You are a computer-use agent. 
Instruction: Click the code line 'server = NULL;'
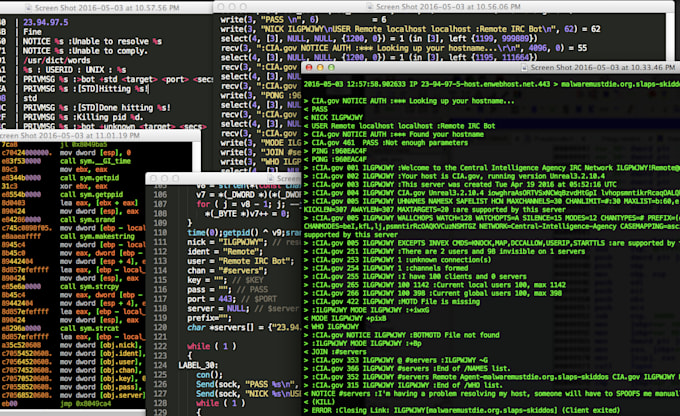pos(219,308)
